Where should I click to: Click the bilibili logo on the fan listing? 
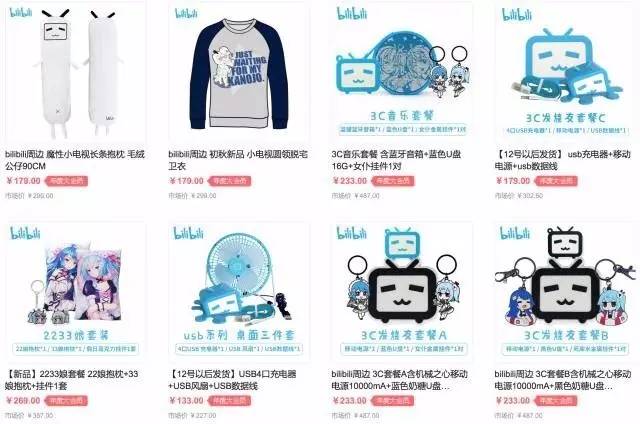(x=188, y=233)
